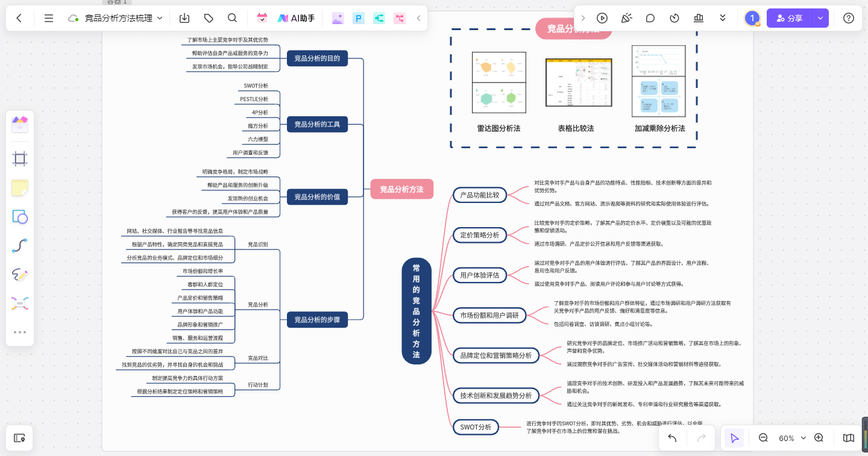
Task: Open the comment bubble icon
Action: (650, 18)
